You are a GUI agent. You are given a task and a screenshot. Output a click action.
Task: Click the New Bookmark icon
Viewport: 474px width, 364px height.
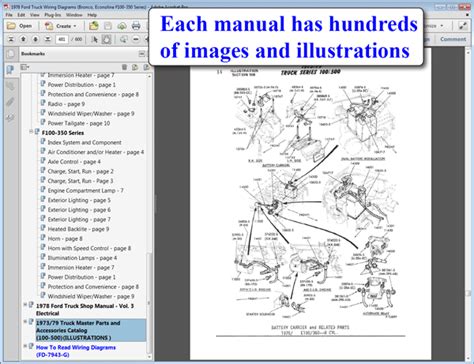(135, 67)
